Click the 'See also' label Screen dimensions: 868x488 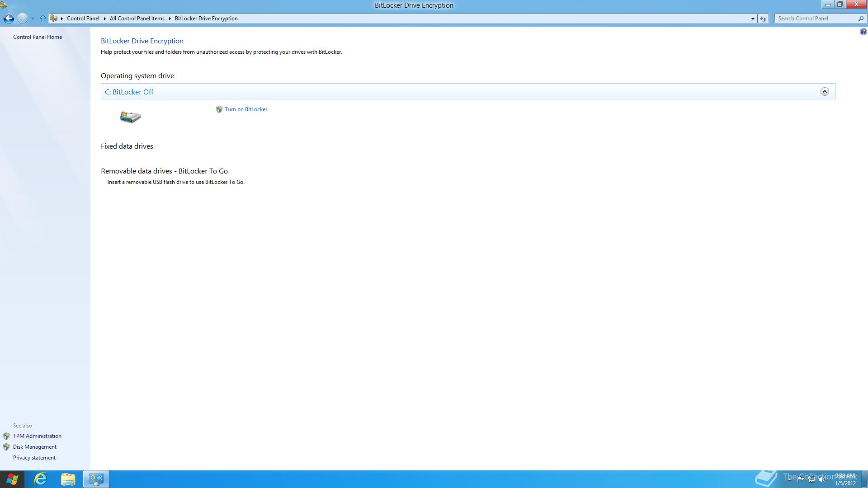coord(23,426)
